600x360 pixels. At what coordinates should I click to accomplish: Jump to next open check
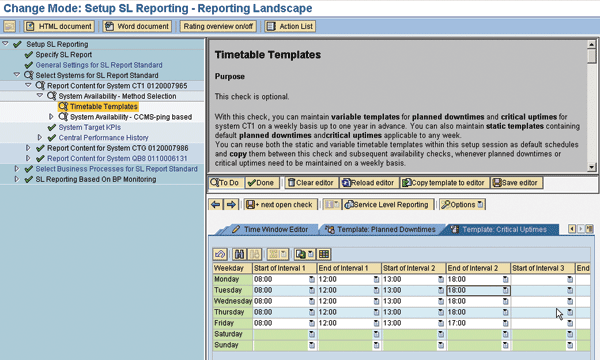[x=281, y=205]
